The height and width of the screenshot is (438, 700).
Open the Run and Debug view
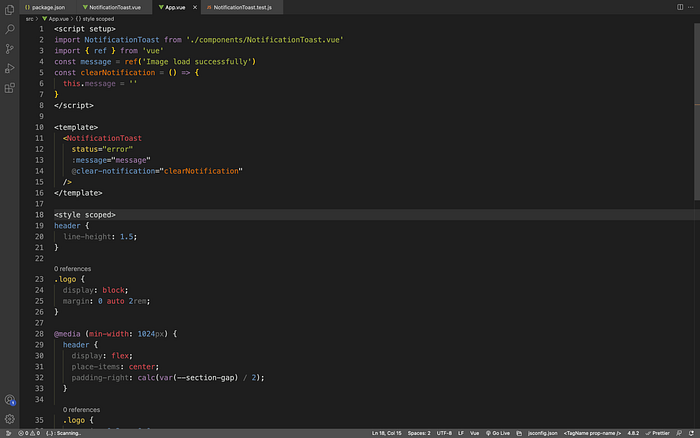pos(9,68)
